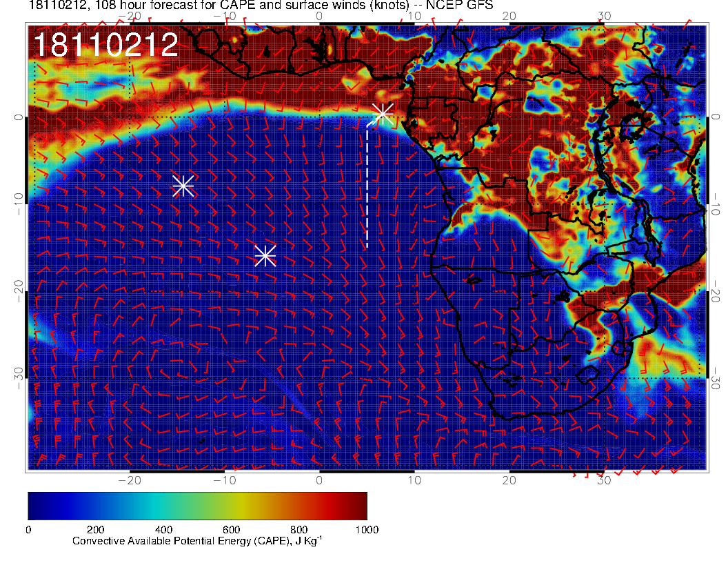Click latitude label -20 on the right axis
The width and height of the screenshot is (728, 563).
tap(716, 291)
